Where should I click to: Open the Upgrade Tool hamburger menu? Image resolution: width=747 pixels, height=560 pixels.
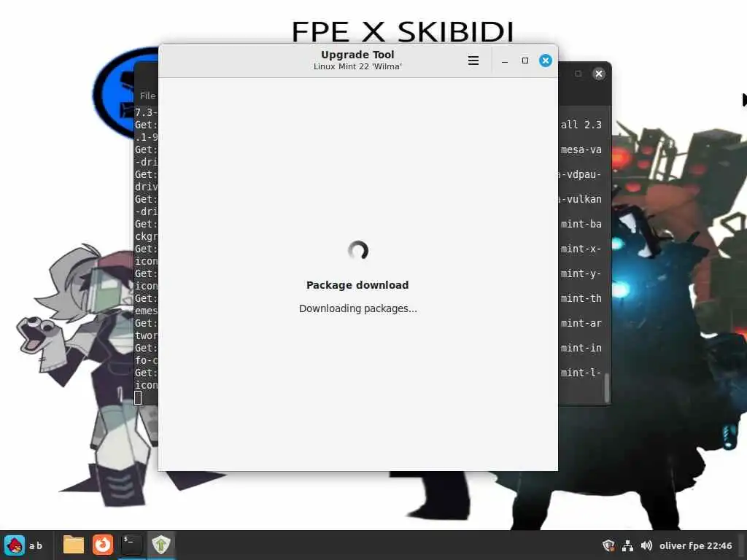(x=473, y=61)
